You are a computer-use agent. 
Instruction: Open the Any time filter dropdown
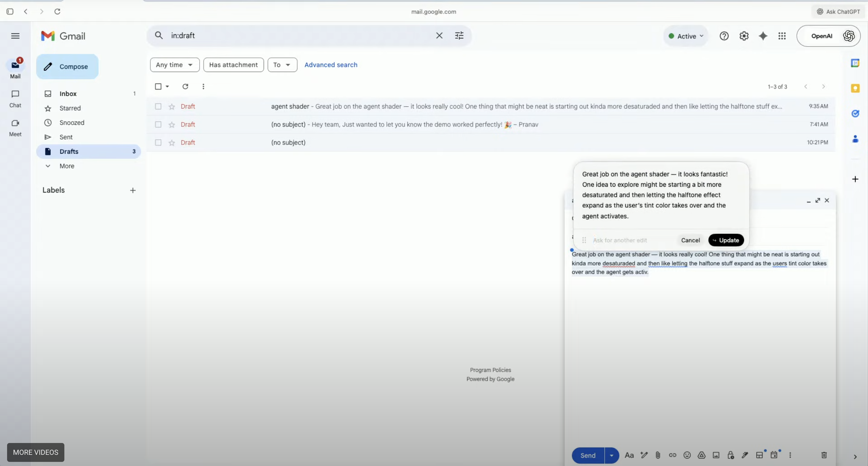174,65
